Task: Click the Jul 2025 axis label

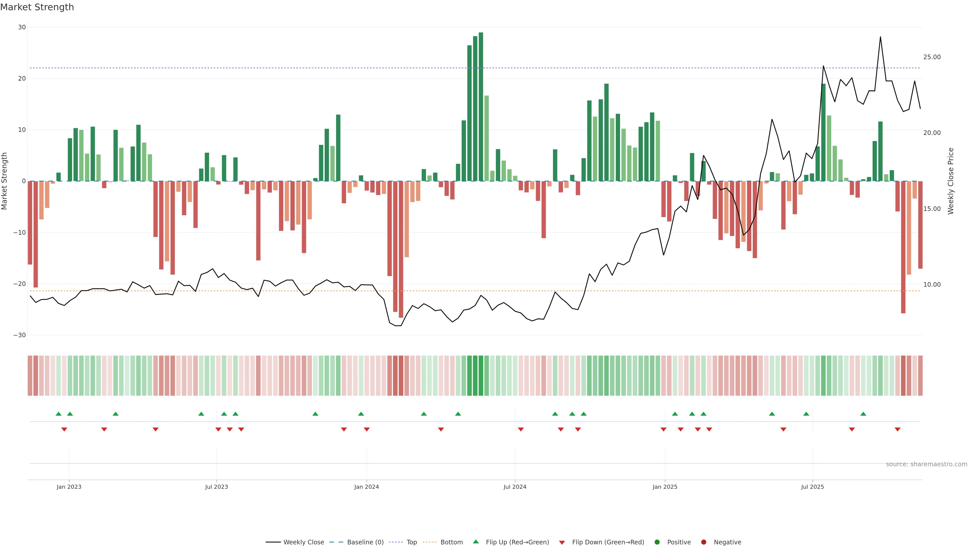Action: click(x=812, y=487)
